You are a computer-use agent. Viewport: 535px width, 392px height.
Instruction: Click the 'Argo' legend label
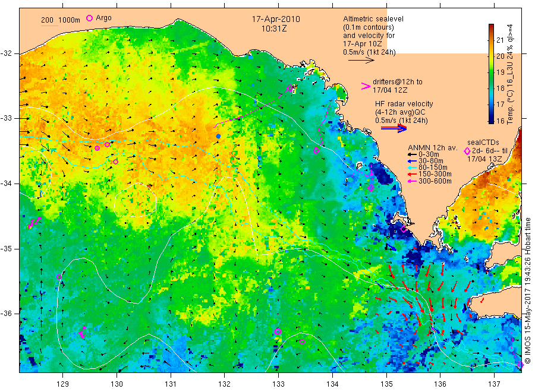[x=103, y=18]
